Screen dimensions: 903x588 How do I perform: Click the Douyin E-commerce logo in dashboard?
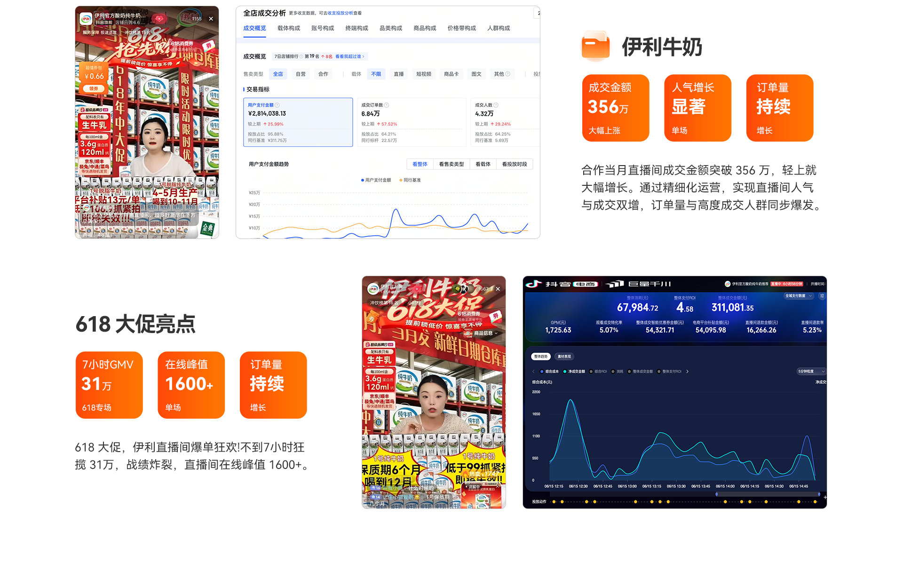pyautogui.click(x=562, y=284)
